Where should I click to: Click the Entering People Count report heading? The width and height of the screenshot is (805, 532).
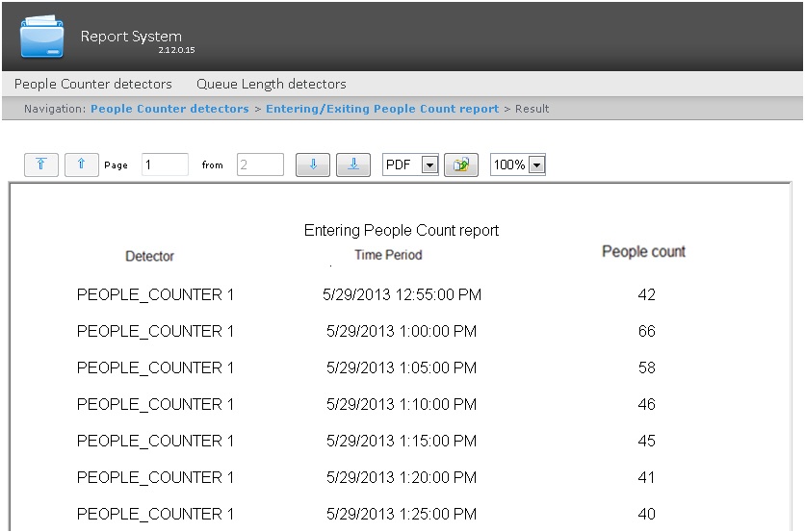coord(402,230)
